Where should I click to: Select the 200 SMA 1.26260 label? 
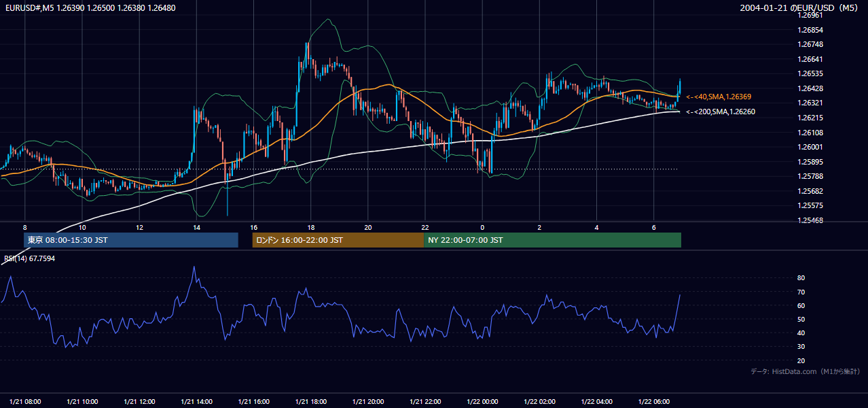pos(720,112)
